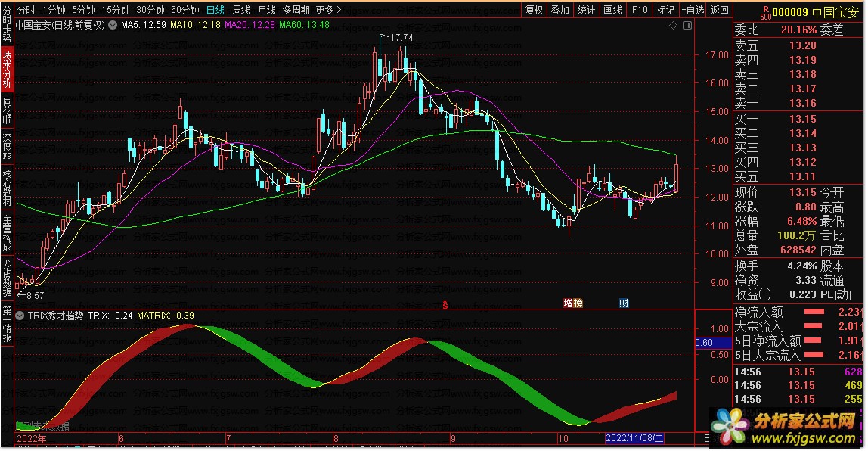This screenshot has width=868, height=451.
Task: Click the MA20: 12.28 label
Action: pyautogui.click(x=250, y=25)
